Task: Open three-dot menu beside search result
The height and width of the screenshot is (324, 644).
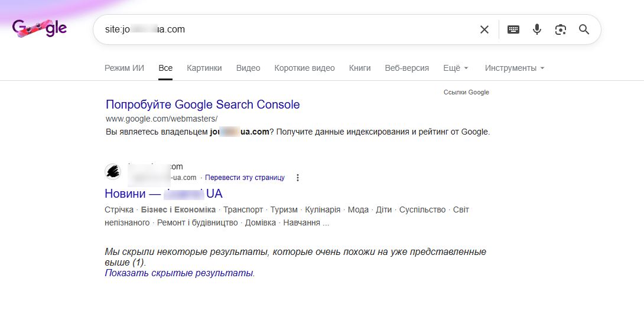Action: 298,178
